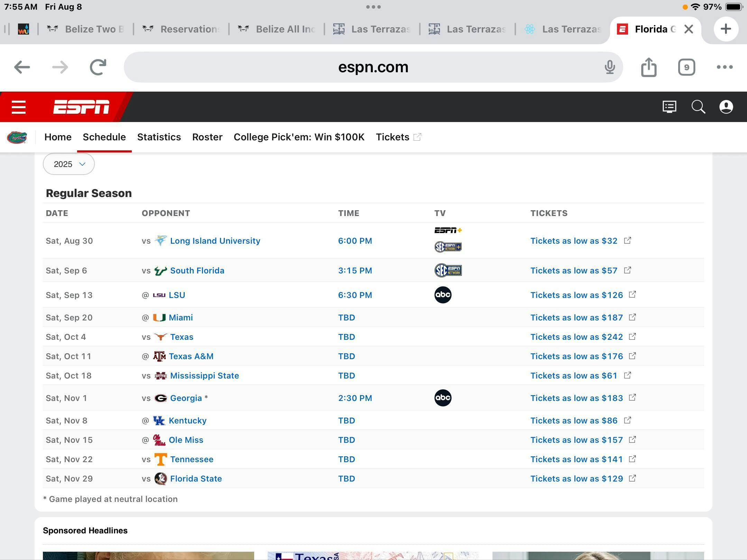Open the ESPN scores ticker icon

point(670,107)
